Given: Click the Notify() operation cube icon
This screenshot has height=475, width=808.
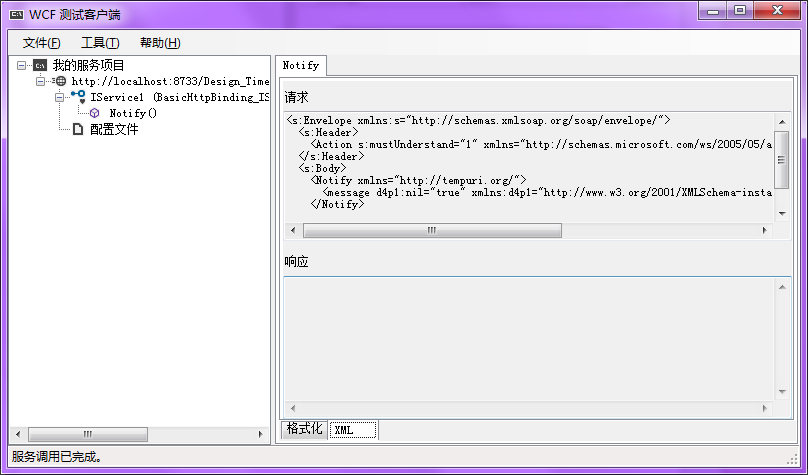Looking at the screenshot, I should 94,113.
